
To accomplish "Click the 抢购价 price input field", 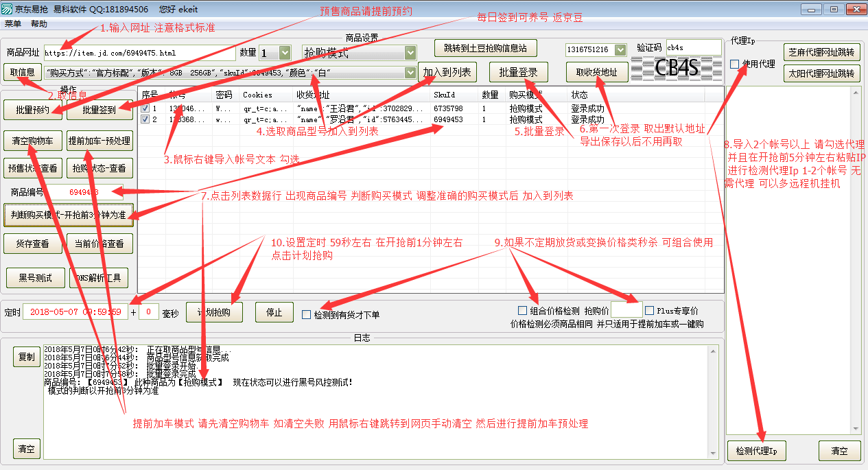I will 626,310.
